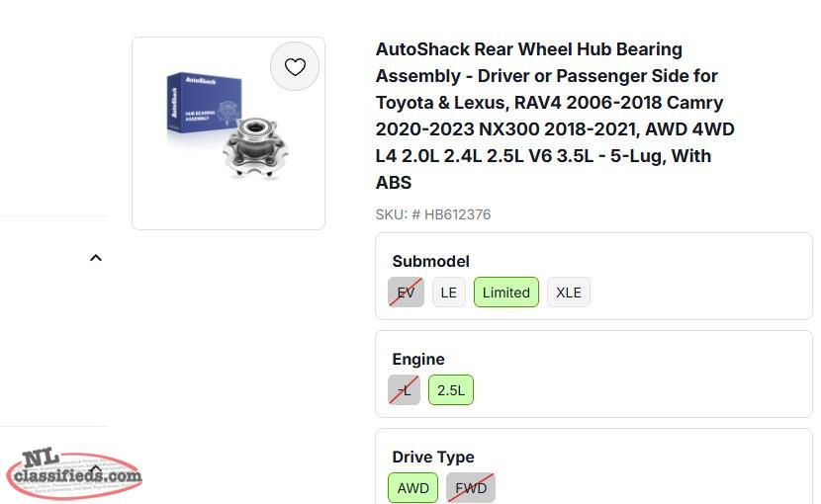The height and width of the screenshot is (504, 821).
Task: Collapse the lower sidebar chevron near logo
Action: point(96,467)
